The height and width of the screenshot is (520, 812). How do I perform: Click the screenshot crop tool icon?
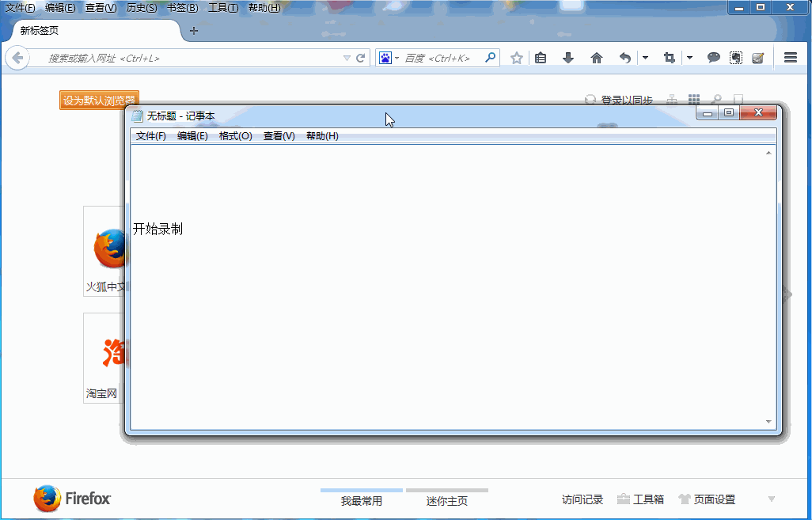coord(669,58)
